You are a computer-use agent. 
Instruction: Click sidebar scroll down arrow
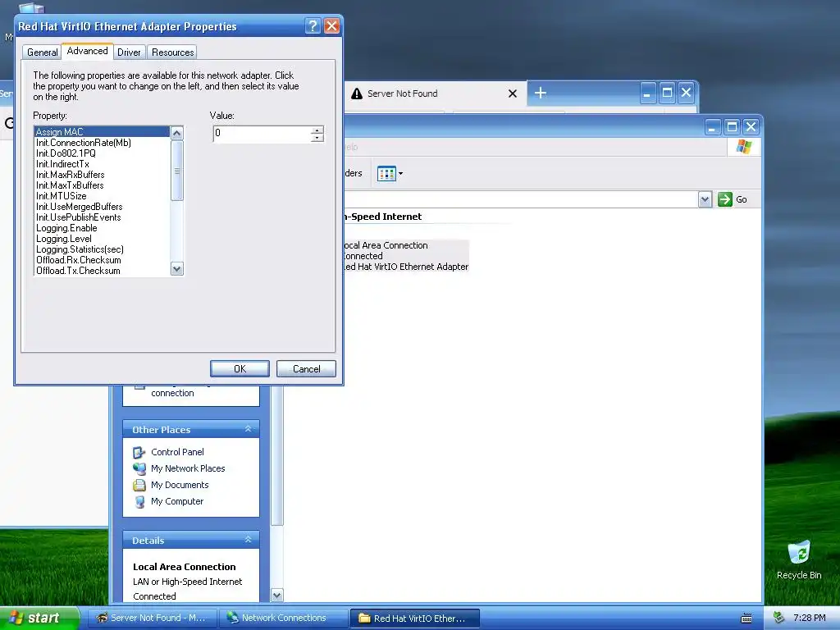click(277, 595)
